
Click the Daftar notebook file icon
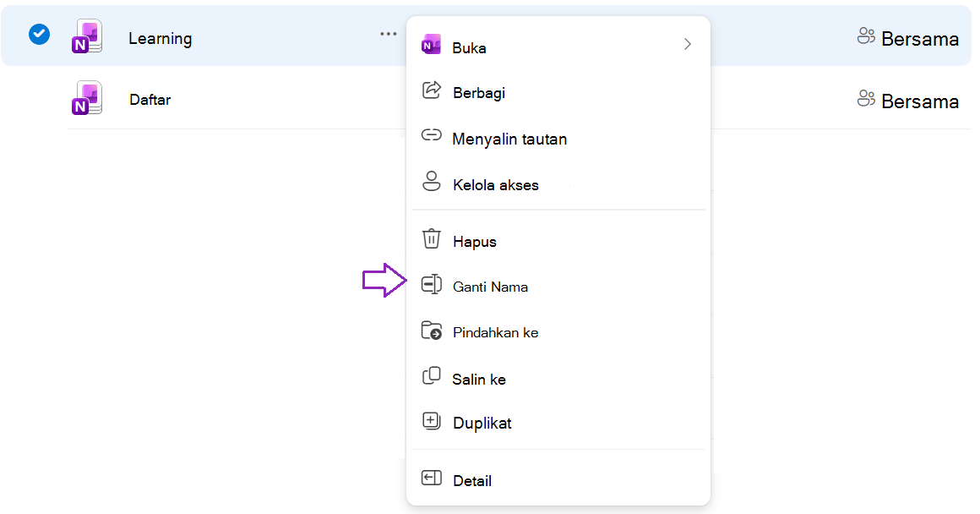click(87, 98)
